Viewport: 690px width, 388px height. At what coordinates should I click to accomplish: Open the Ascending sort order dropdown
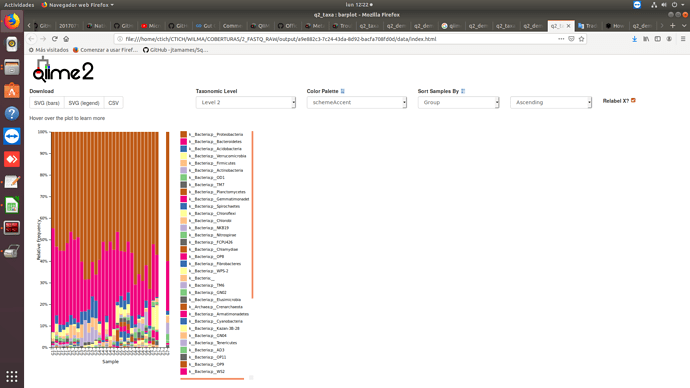551,102
